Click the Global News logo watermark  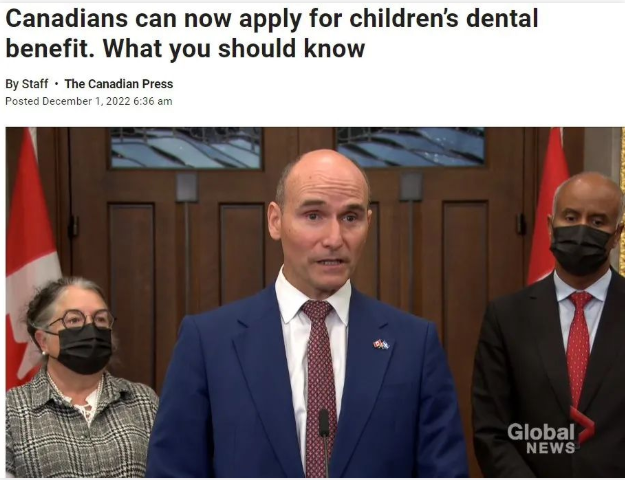551,431
